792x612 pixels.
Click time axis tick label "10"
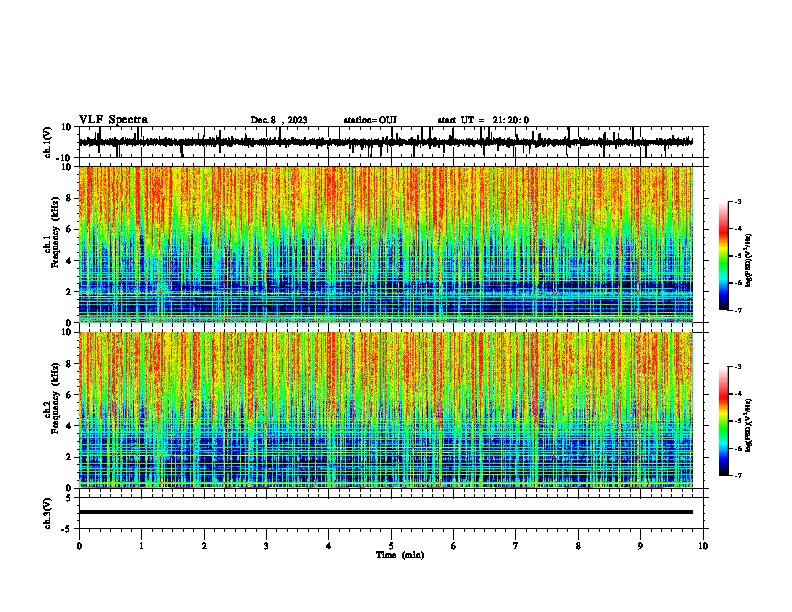point(703,546)
